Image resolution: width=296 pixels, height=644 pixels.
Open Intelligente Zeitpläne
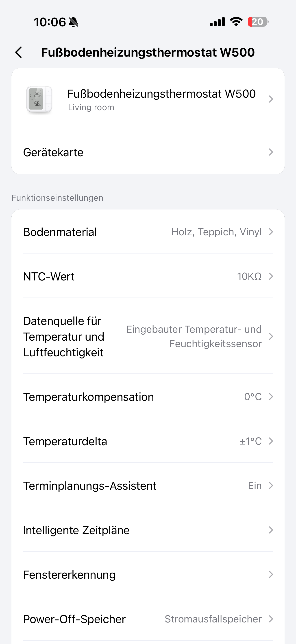[148, 530]
